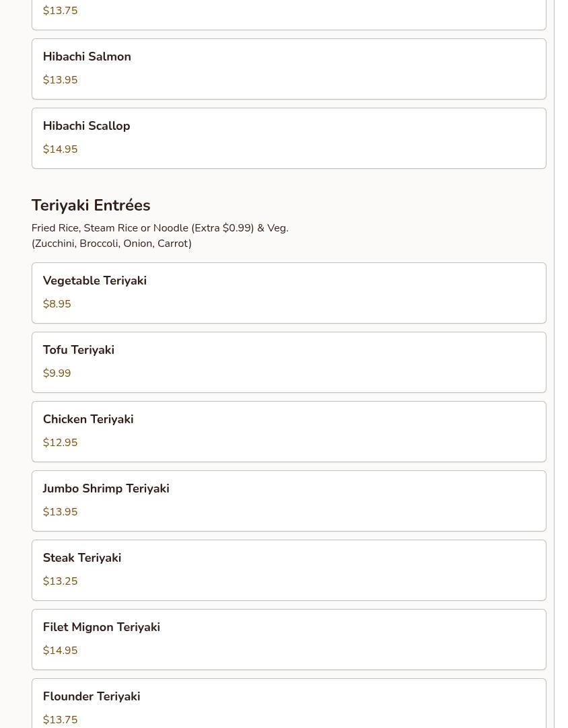The image size is (568, 728).
Task: Click the Fried Rice side options description
Action: click(x=159, y=228)
